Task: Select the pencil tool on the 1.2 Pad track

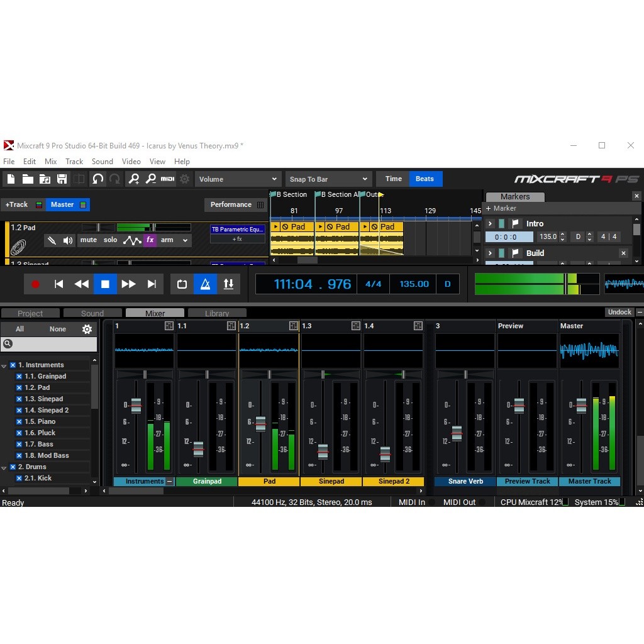Action: point(52,240)
